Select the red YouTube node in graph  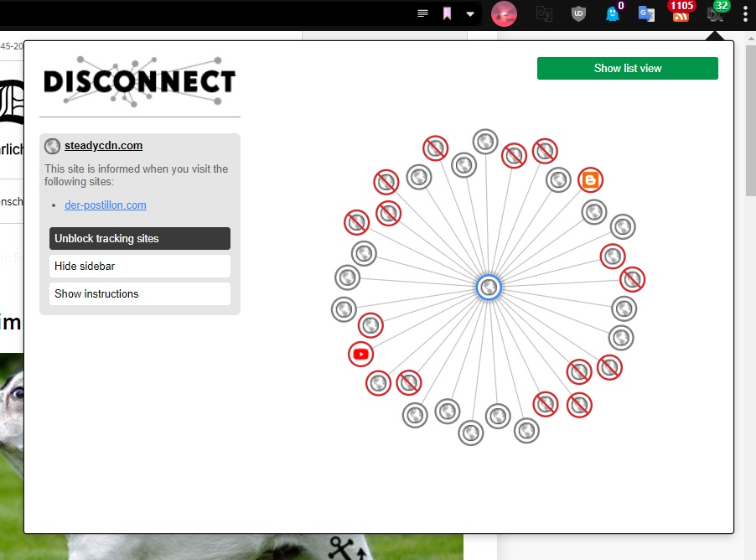click(360, 355)
